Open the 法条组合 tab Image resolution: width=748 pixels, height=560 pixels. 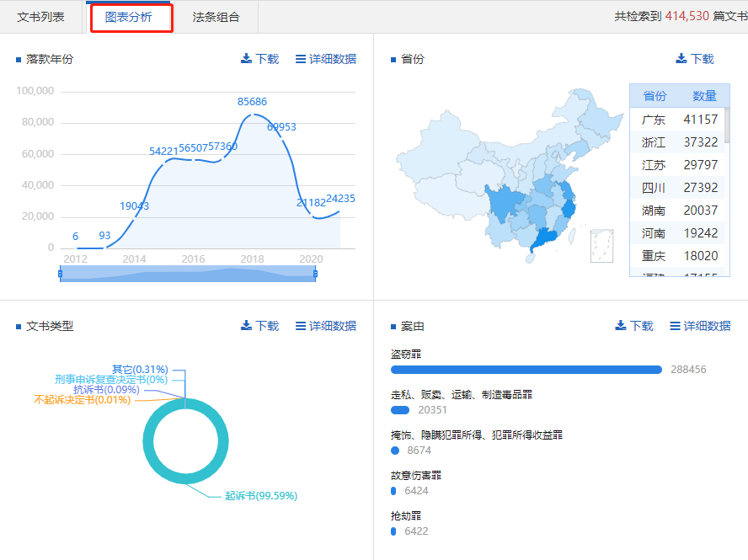(x=216, y=17)
